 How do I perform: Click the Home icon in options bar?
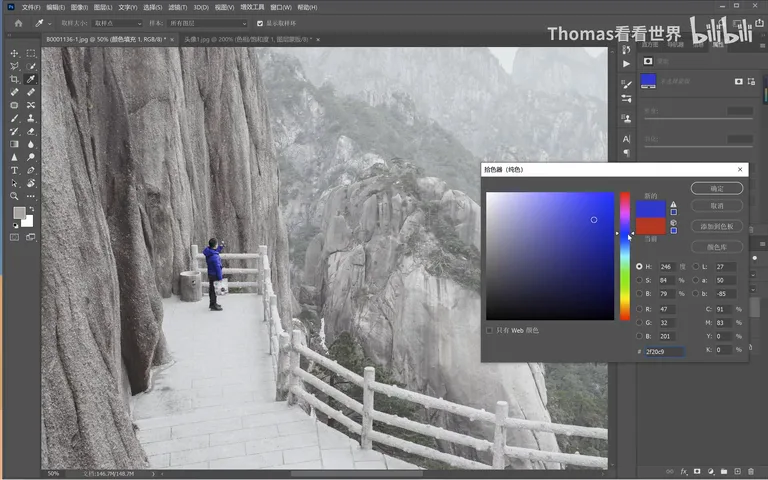tap(19, 23)
